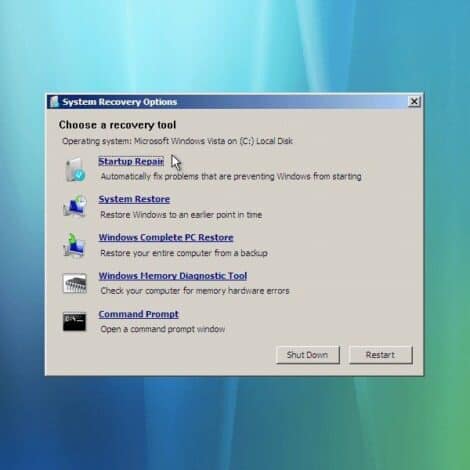Click the Restart button
Viewport: 470px width, 470px height.
pyautogui.click(x=380, y=355)
